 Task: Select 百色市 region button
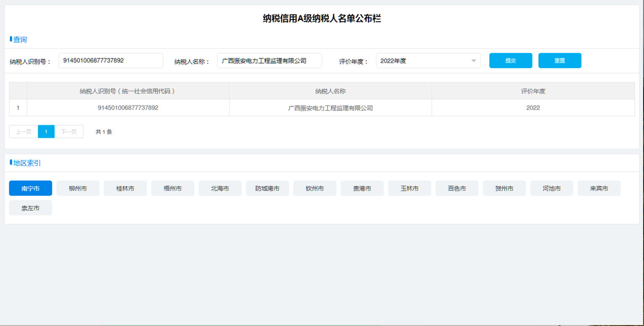(x=457, y=188)
